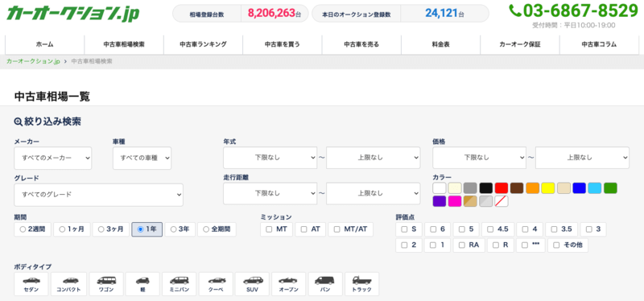
Task: Open the 年式 upper limit dropdown
Action: coord(374,158)
